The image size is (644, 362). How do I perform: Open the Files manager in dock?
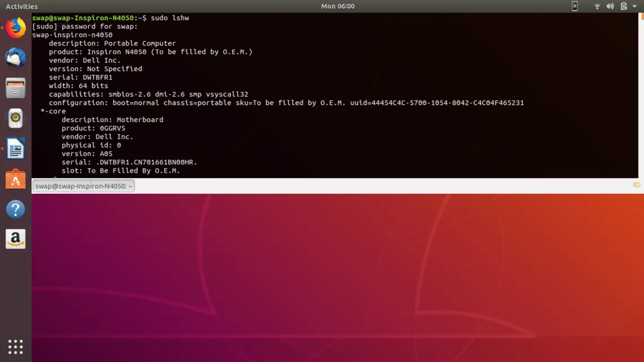coord(16,88)
